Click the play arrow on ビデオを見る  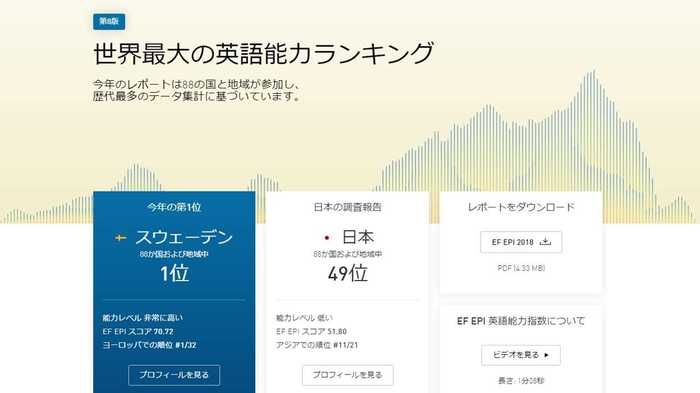[x=546, y=355]
